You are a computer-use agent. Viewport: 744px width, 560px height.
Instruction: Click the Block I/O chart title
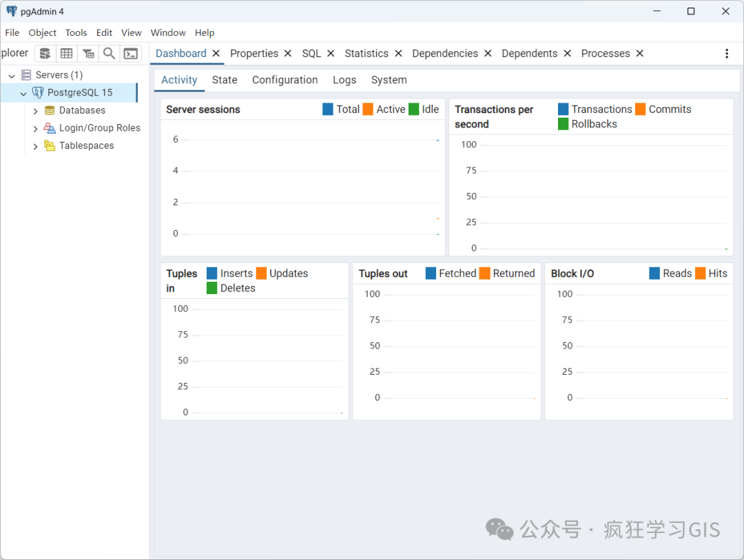pos(572,274)
